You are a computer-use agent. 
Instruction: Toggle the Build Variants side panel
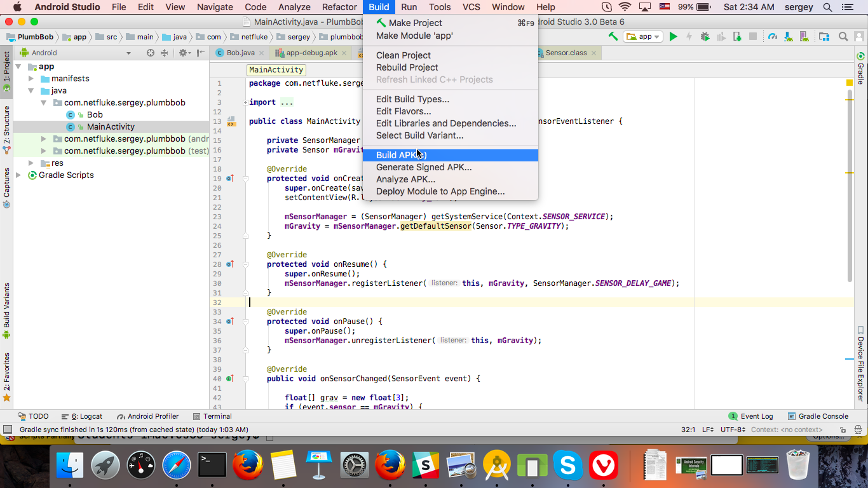(6, 311)
